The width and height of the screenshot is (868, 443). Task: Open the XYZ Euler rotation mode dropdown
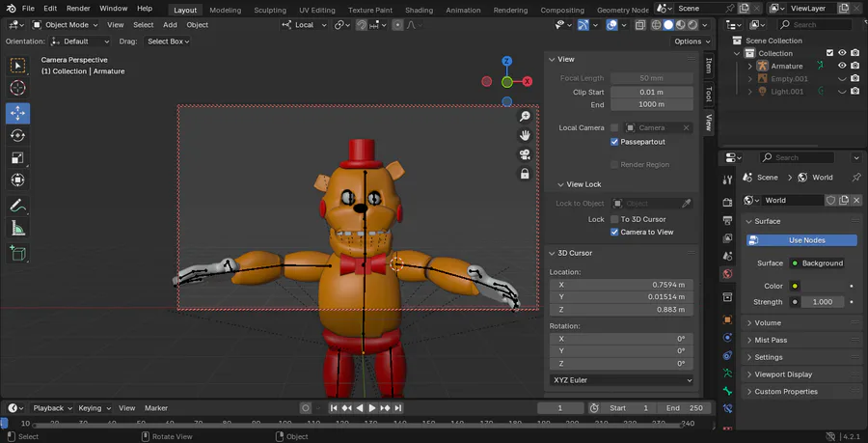(x=622, y=380)
